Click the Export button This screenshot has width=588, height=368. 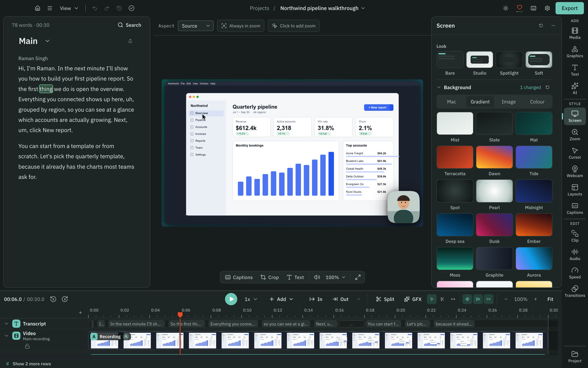pos(570,8)
